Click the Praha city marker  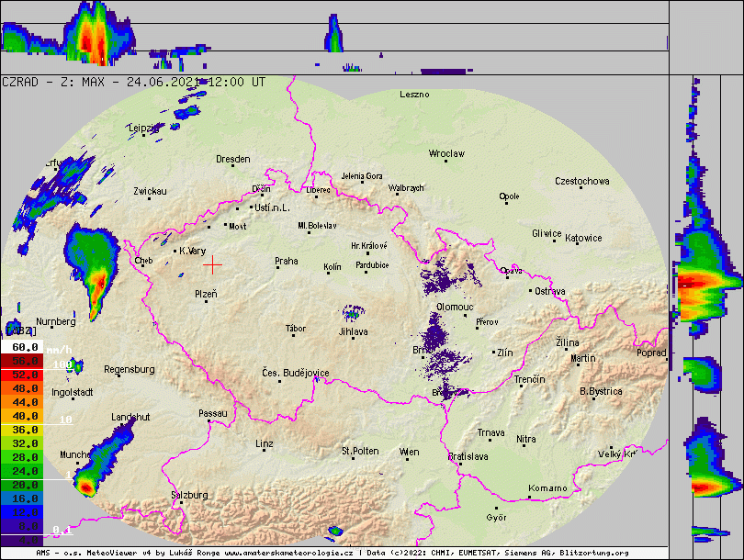276,269
